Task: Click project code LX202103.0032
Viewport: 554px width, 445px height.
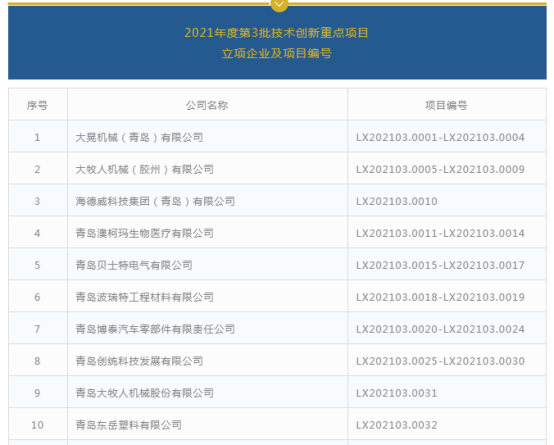Action: 397,425
